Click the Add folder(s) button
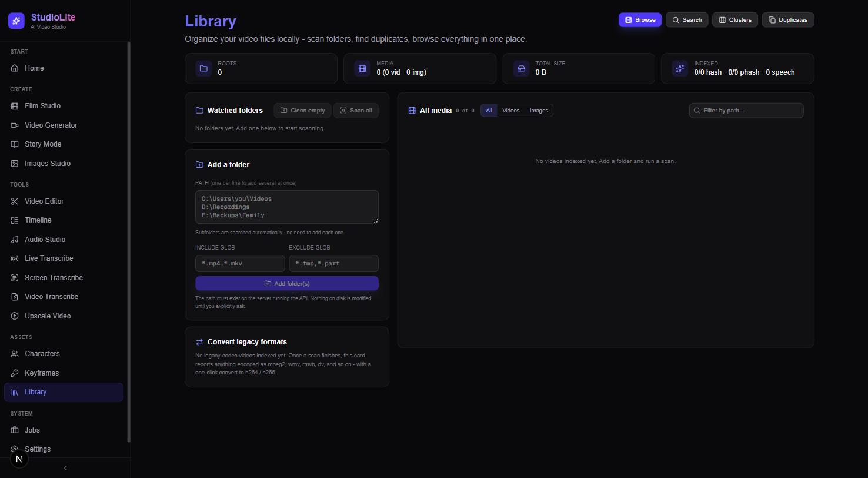Image resolution: width=868 pixels, height=478 pixels. pos(287,284)
